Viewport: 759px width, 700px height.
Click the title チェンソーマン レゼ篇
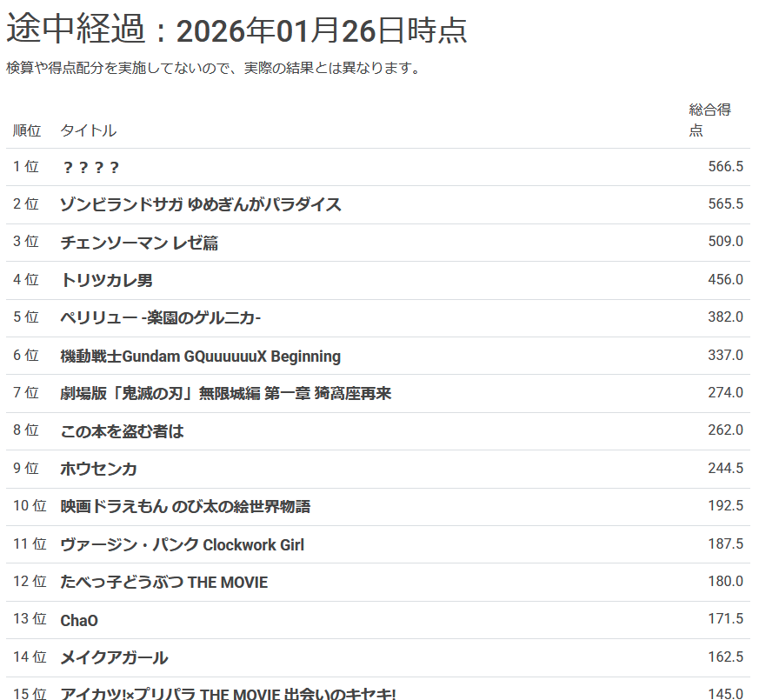(139, 242)
